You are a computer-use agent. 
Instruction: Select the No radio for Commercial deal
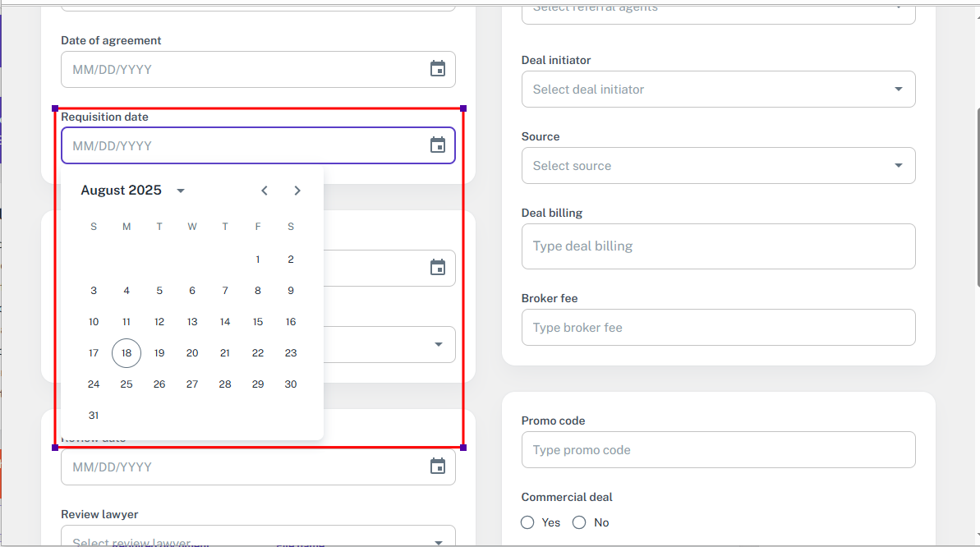pyautogui.click(x=579, y=522)
